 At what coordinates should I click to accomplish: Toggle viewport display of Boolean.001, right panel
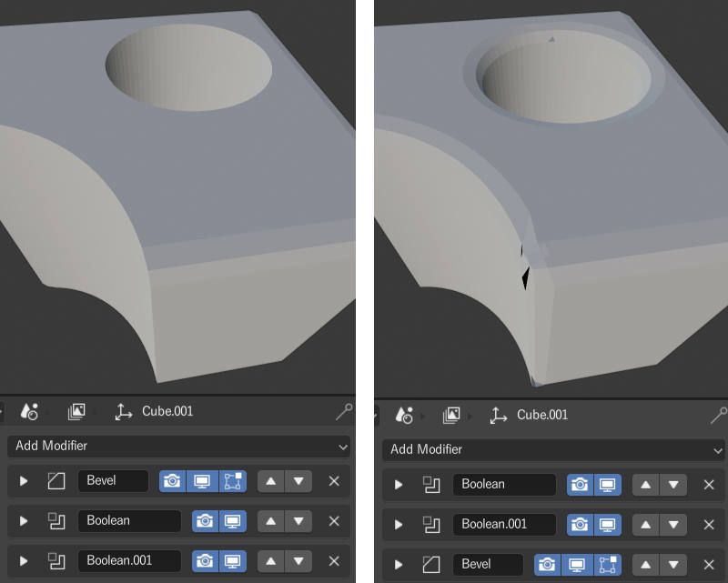tap(608, 525)
